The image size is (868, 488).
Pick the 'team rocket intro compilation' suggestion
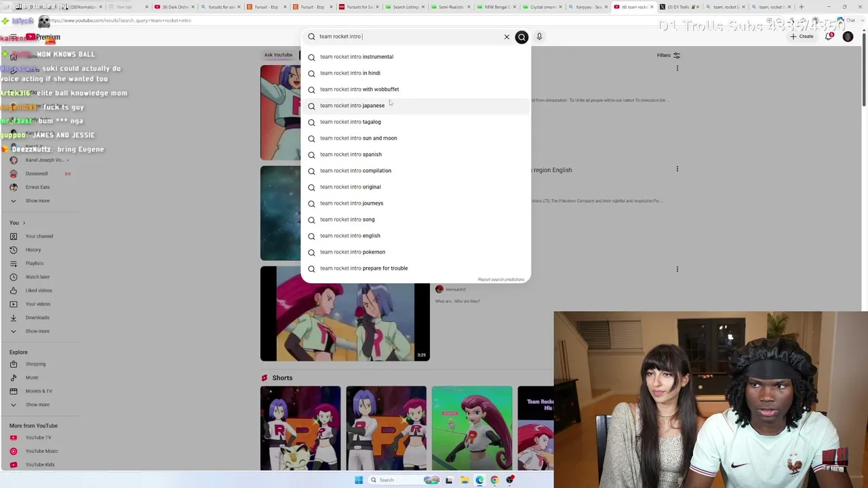[x=416, y=171]
